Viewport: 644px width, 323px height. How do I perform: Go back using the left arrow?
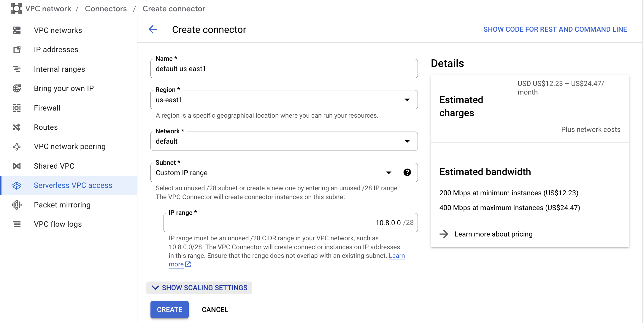(153, 29)
